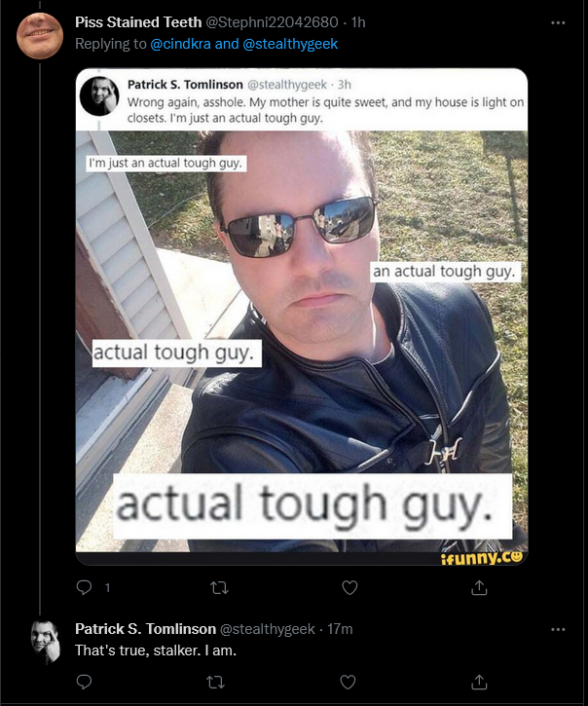Image resolution: width=588 pixels, height=706 pixels.
Task: Open the @Stephni22042680 handle
Action: click(x=272, y=22)
